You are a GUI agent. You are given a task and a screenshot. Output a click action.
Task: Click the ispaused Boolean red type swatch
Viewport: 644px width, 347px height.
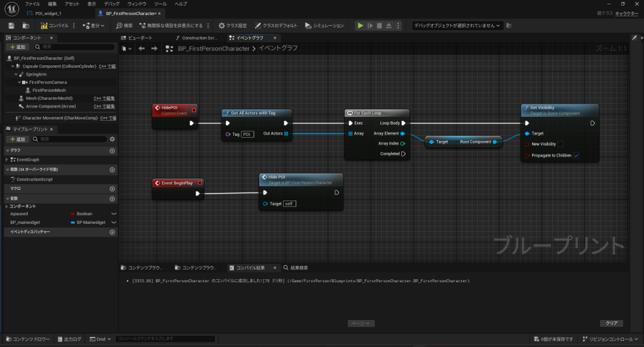(x=73, y=214)
